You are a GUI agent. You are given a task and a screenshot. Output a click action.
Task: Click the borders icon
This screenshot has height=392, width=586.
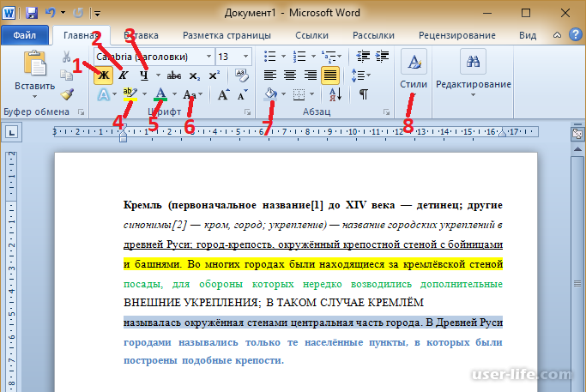tap(299, 94)
